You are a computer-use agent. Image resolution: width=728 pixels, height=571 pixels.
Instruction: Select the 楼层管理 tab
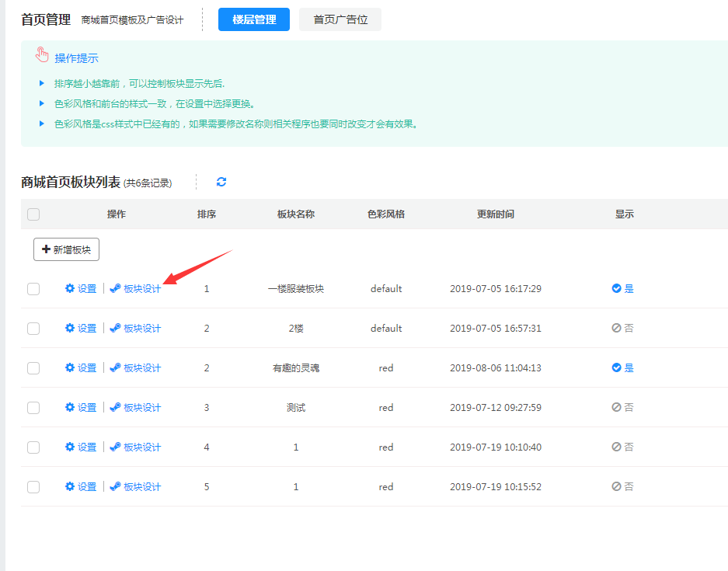click(254, 19)
